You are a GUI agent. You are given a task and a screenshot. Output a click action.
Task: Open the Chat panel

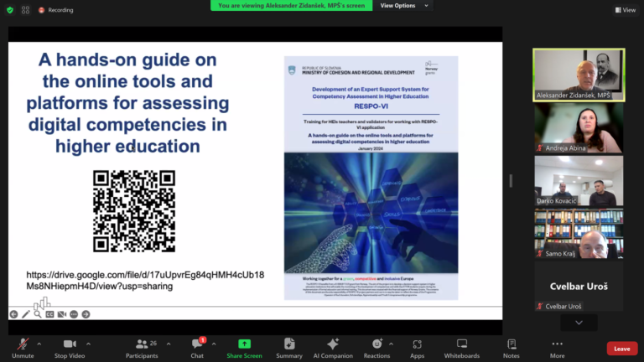pyautogui.click(x=197, y=344)
